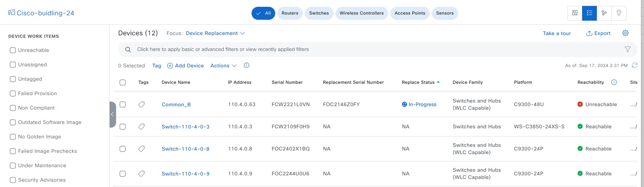Open the map location view icon
Viewport: 644px width, 187px height.
pyautogui.click(x=619, y=13)
